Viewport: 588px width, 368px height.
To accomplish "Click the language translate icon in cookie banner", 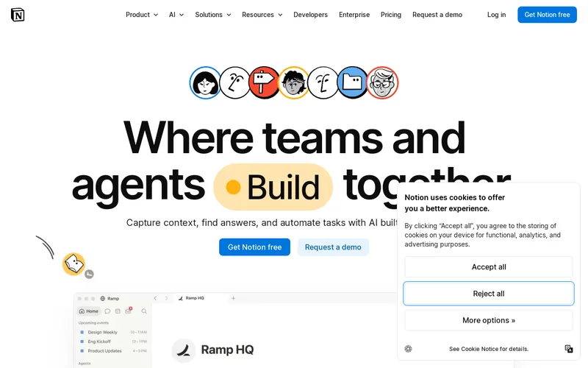I will point(569,349).
